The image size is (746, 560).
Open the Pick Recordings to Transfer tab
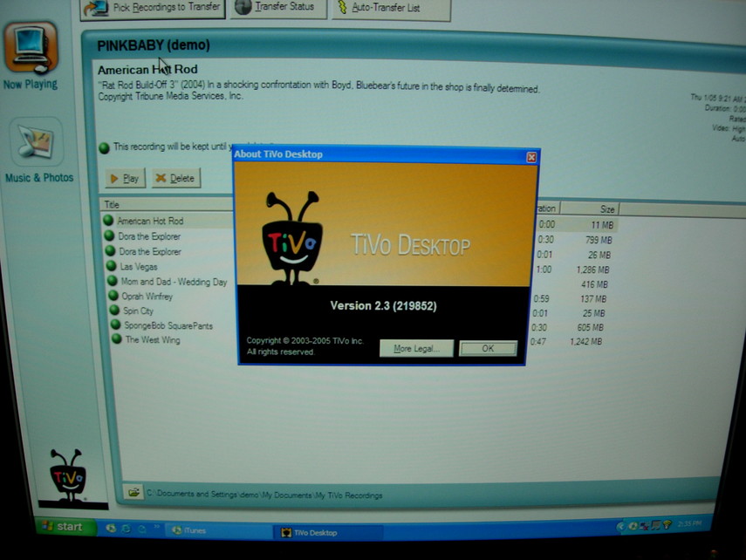pyautogui.click(x=153, y=8)
